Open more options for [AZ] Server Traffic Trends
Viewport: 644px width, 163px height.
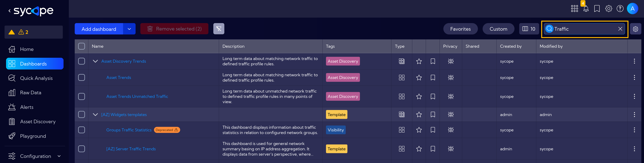pyautogui.click(x=634, y=149)
